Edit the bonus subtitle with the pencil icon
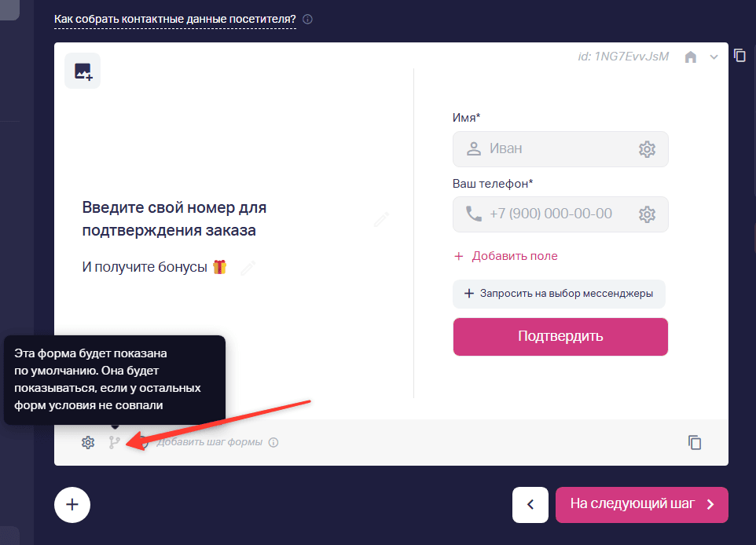The image size is (756, 545). [x=248, y=268]
